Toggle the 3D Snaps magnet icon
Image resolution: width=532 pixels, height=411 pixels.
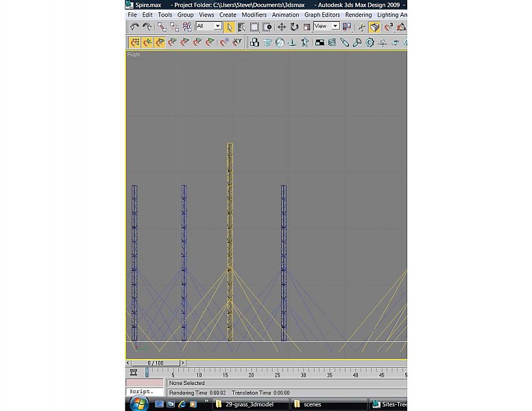[389, 27]
